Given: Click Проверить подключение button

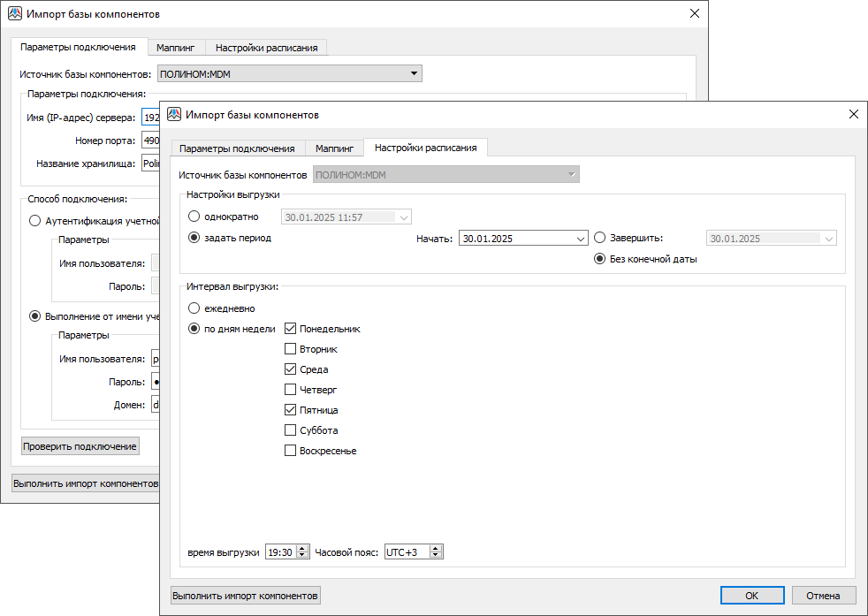Looking at the screenshot, I should [80, 446].
